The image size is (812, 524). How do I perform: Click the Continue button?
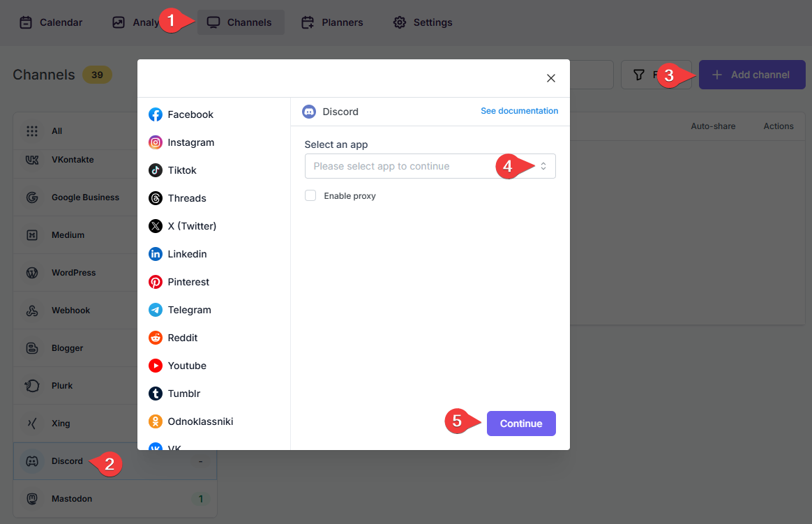click(x=521, y=424)
